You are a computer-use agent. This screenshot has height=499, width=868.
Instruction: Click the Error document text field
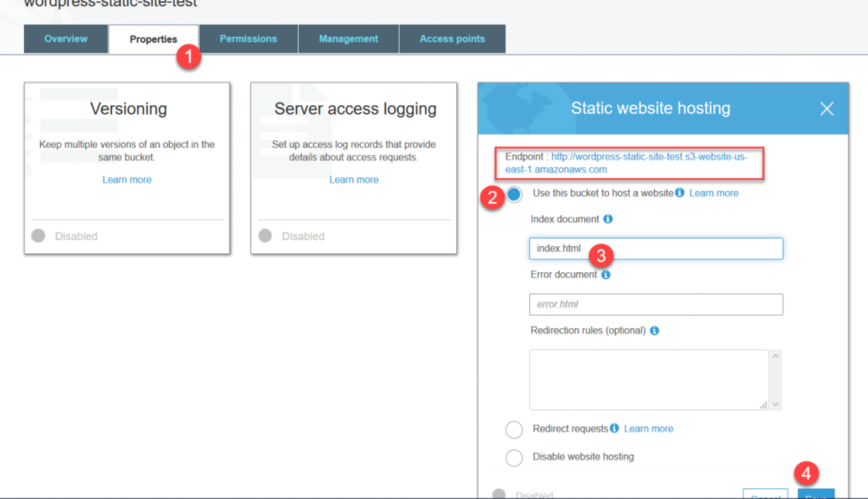(656, 304)
